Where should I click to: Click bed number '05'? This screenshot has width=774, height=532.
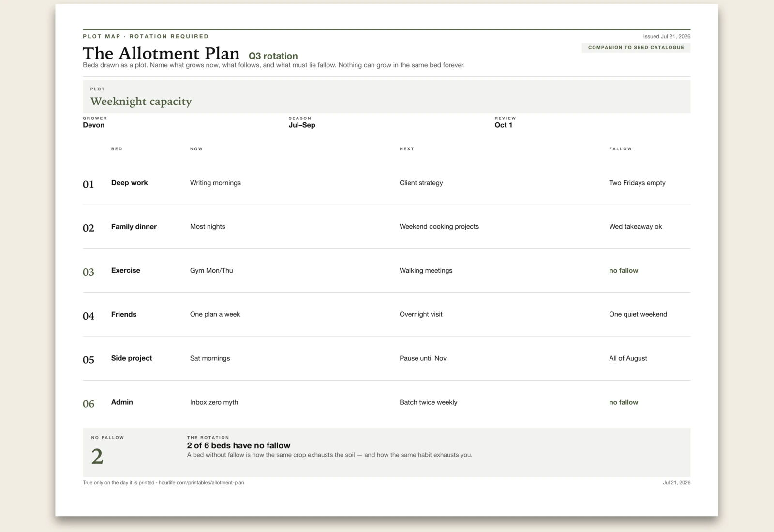pos(88,360)
